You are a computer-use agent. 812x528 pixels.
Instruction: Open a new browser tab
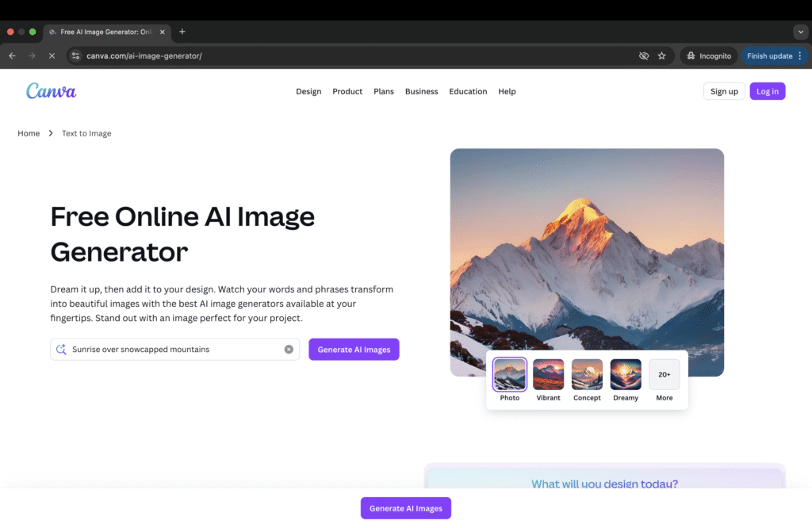pos(182,32)
